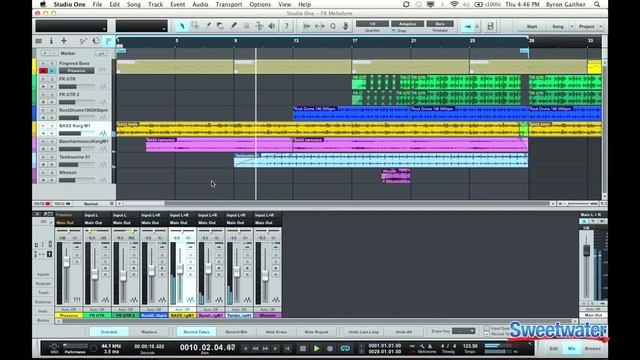640x360 pixels.
Task: Click the Rock Drums clip on timeline
Action: pos(352,113)
